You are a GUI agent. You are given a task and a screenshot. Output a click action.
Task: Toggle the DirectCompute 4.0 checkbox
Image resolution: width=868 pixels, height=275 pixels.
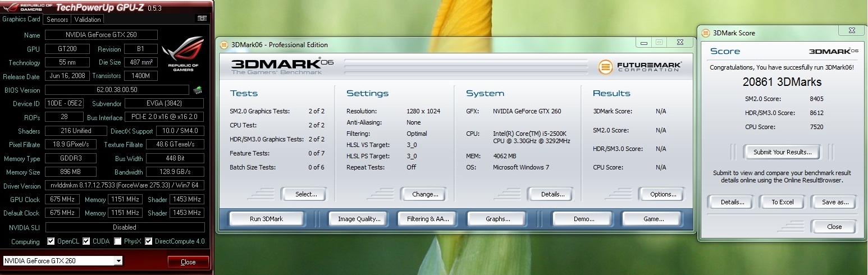(149, 241)
